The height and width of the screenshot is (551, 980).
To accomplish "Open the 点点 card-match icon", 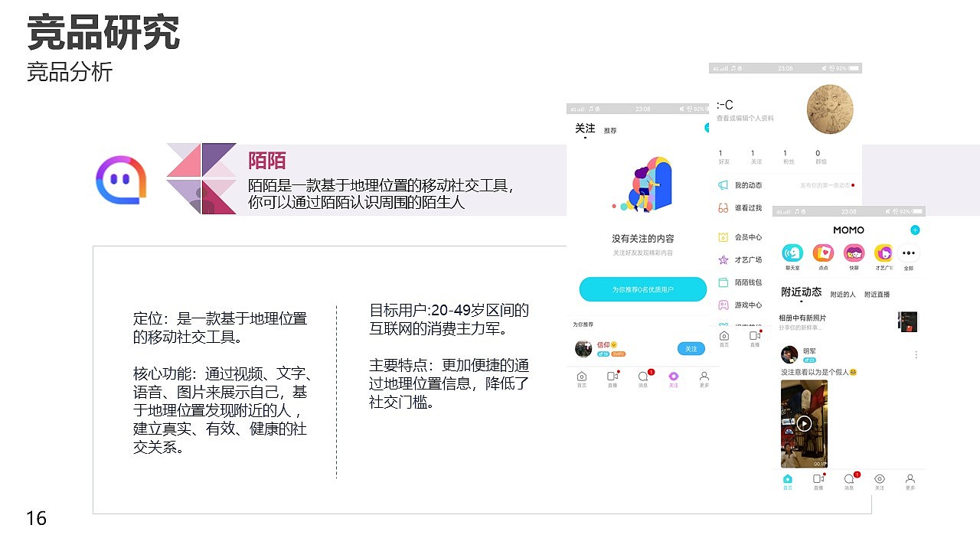I will click(823, 253).
